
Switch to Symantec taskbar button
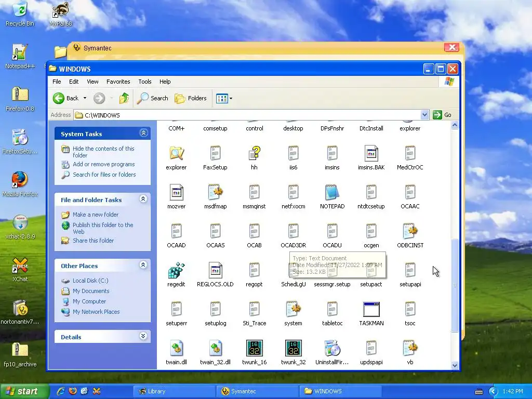257,391
